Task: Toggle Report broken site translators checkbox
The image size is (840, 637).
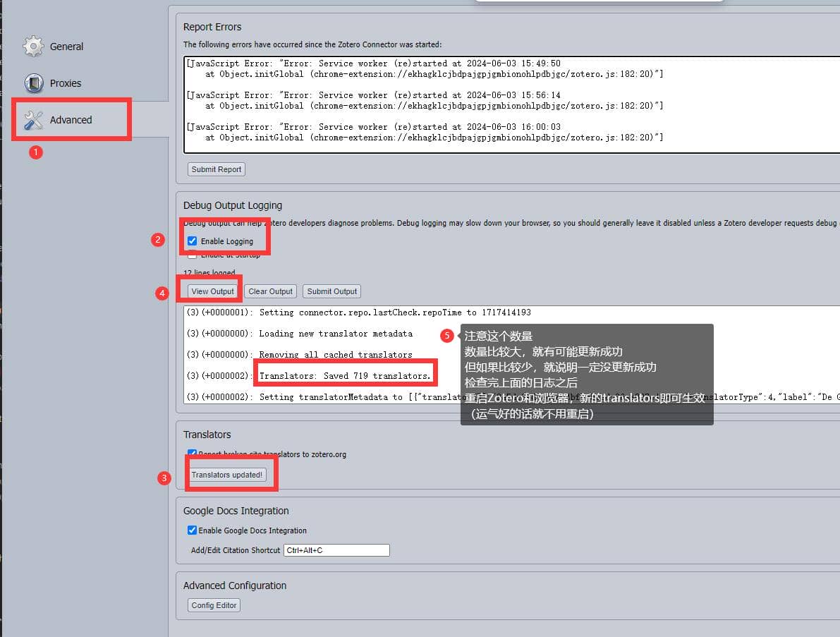Action: pyautogui.click(x=192, y=454)
